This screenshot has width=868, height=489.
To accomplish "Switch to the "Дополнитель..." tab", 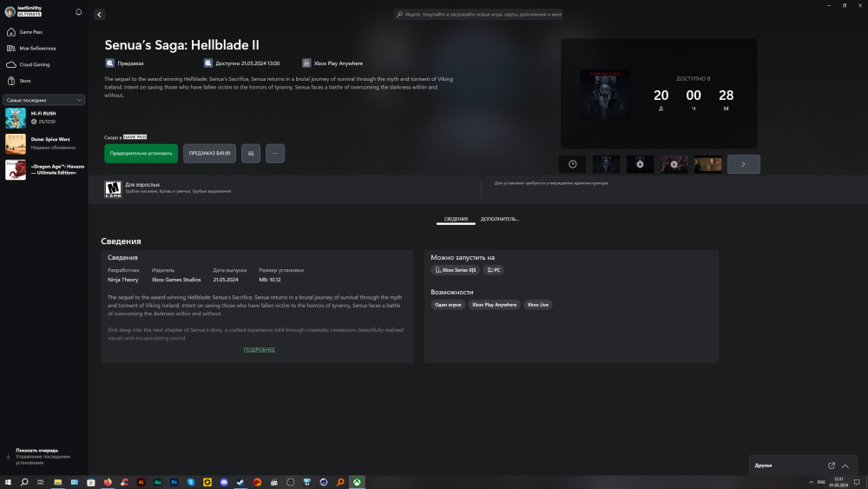I will pyautogui.click(x=500, y=219).
